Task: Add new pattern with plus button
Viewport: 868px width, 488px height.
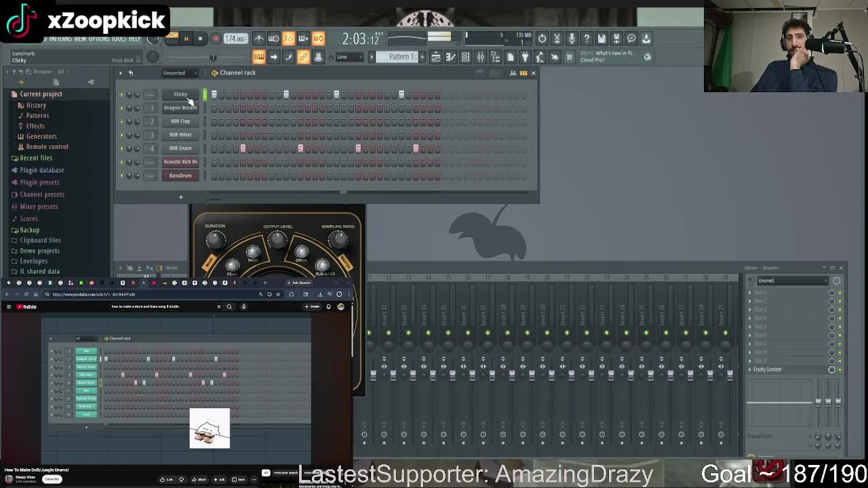Action: tap(422, 57)
